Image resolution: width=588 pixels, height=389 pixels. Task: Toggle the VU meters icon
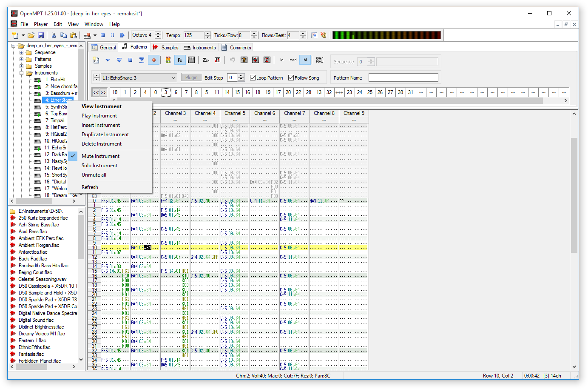tap(168, 60)
